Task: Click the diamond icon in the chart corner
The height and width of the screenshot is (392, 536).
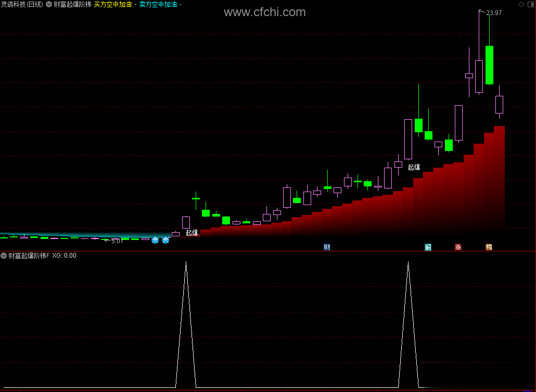Action: click(x=521, y=4)
